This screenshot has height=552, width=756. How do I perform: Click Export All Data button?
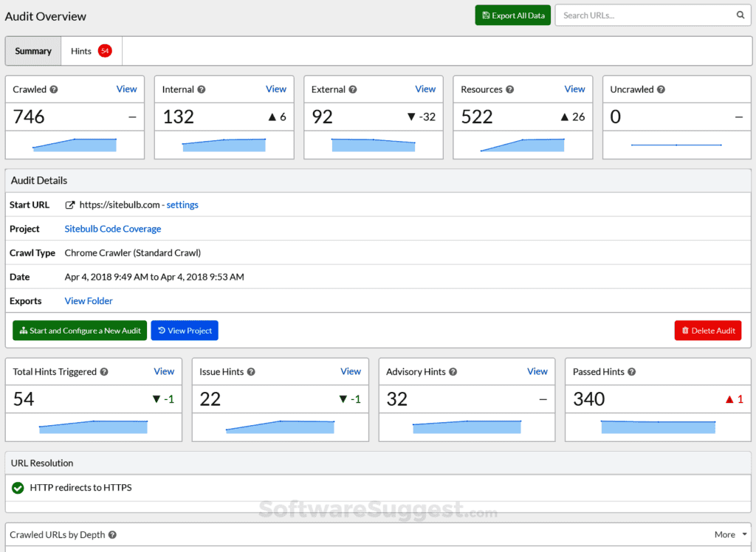513,15
